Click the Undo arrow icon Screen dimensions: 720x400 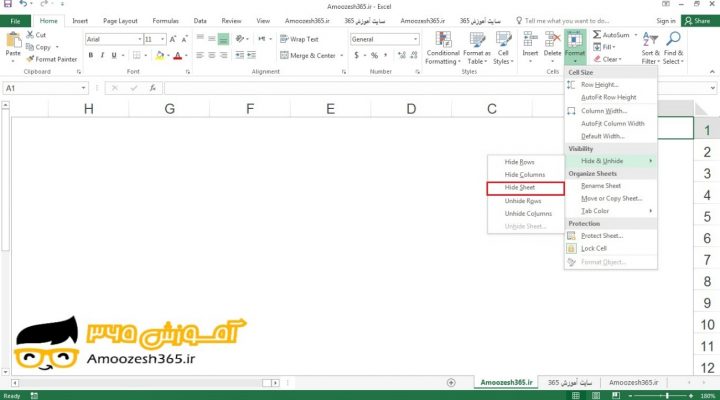coord(23,4)
